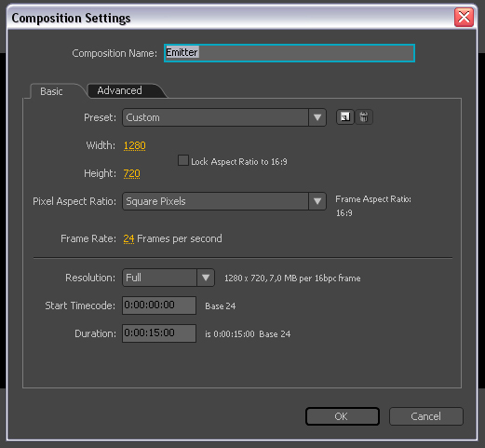
Task: Click the Duration input field
Action: [159, 333]
